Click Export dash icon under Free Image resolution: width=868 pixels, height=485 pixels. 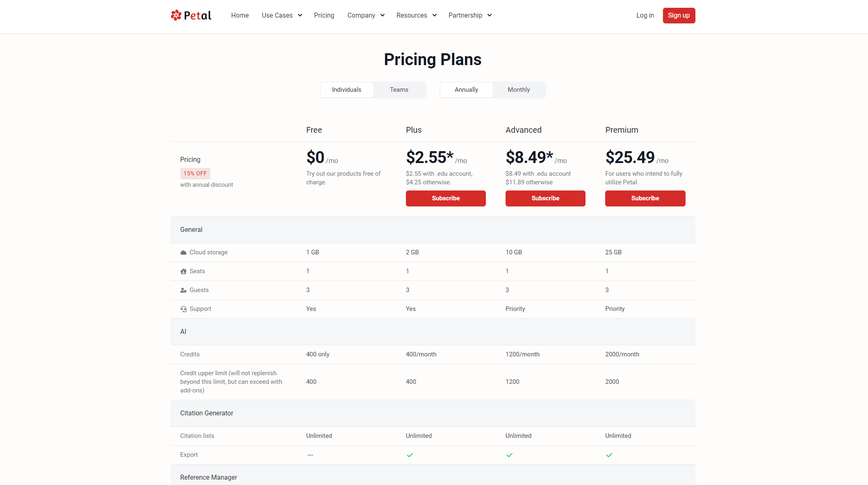(310, 455)
